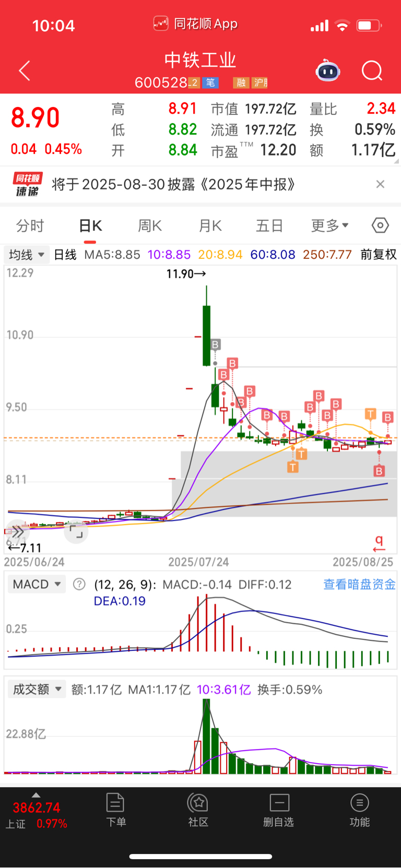401x868 pixels.
Task: Switch to 月K monthly chart tab
Action: pos(210,225)
